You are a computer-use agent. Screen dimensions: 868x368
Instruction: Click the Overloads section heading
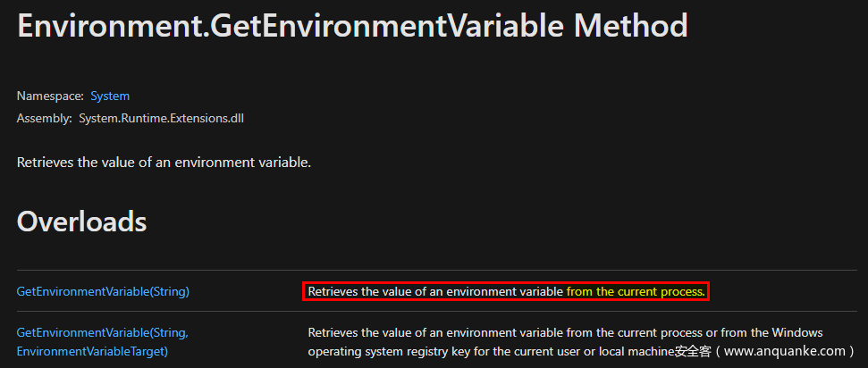click(x=81, y=221)
